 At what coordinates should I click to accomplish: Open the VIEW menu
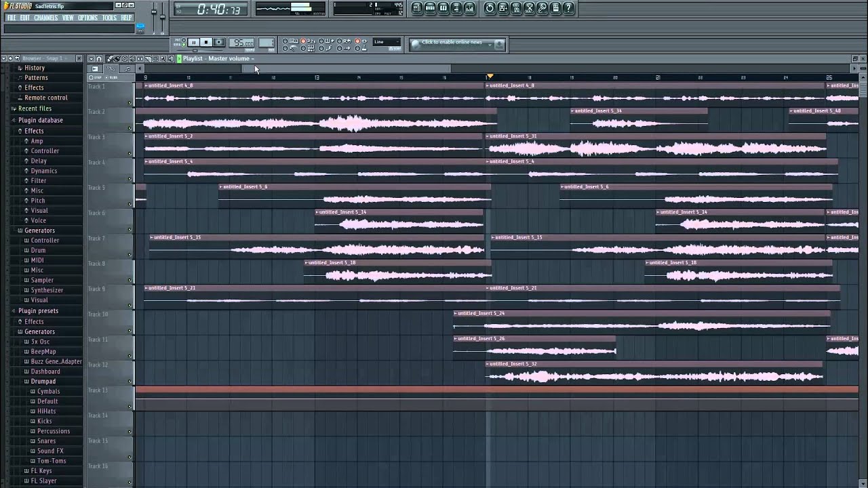68,18
